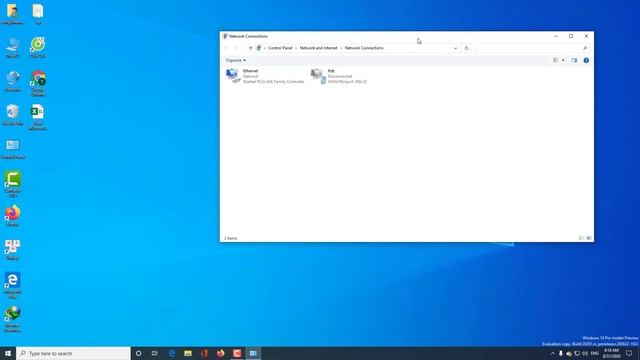
Task: Click the change view icon
Action: (556, 60)
